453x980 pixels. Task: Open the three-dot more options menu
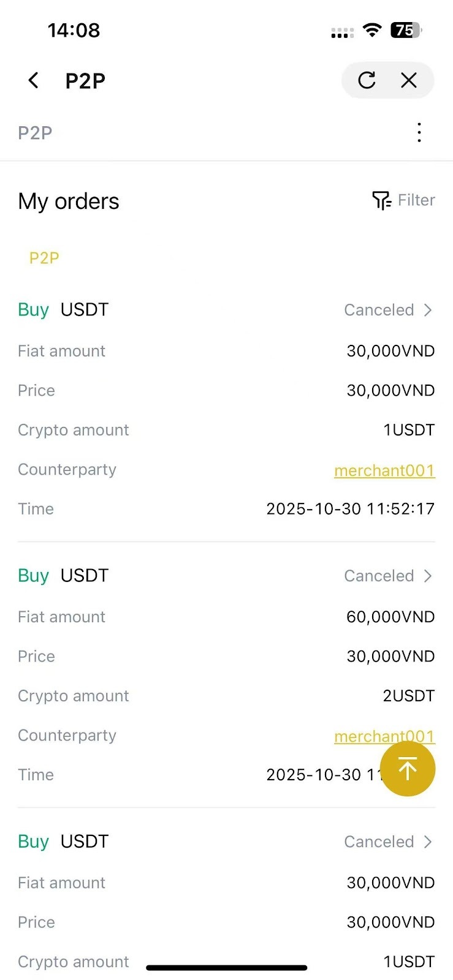(419, 132)
